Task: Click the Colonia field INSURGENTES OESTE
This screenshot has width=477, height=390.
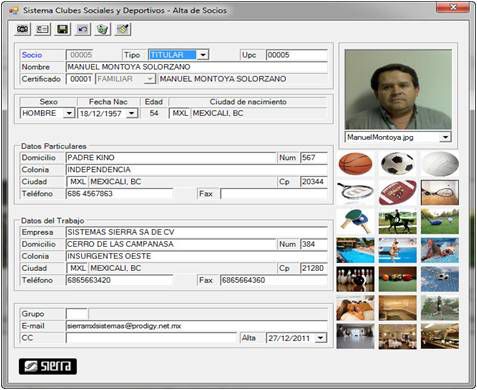Action: 197,256
